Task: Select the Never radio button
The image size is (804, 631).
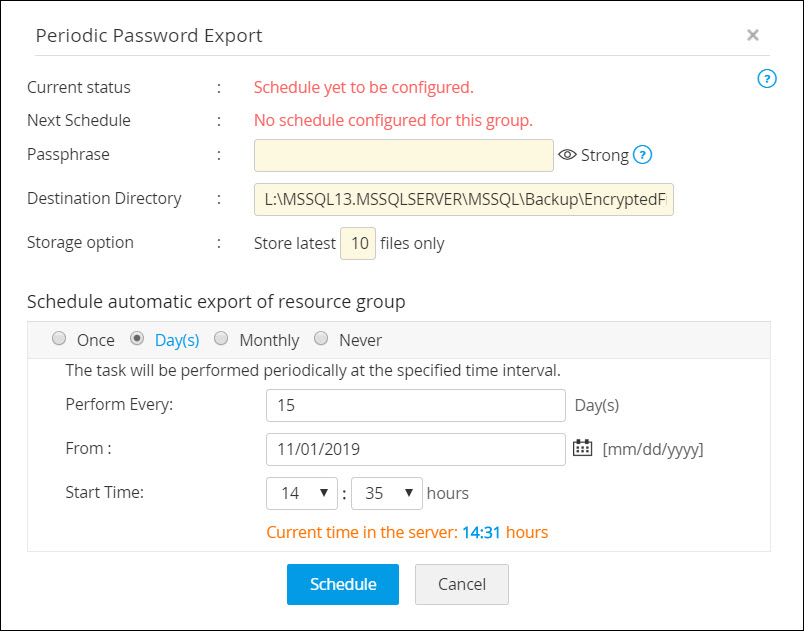Action: (322, 339)
